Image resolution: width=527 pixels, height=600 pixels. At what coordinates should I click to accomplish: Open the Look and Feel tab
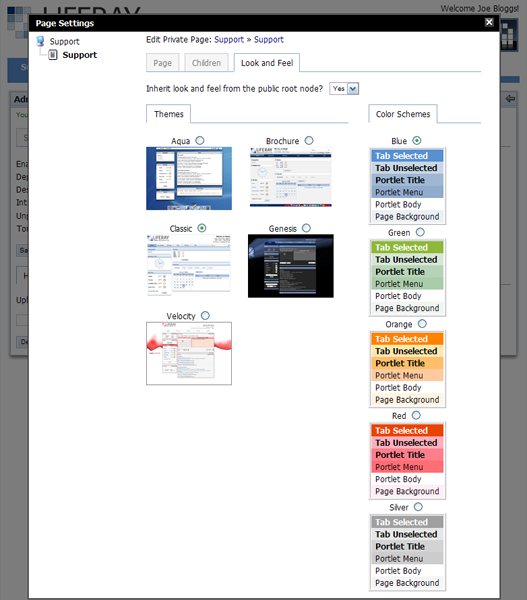click(267, 63)
